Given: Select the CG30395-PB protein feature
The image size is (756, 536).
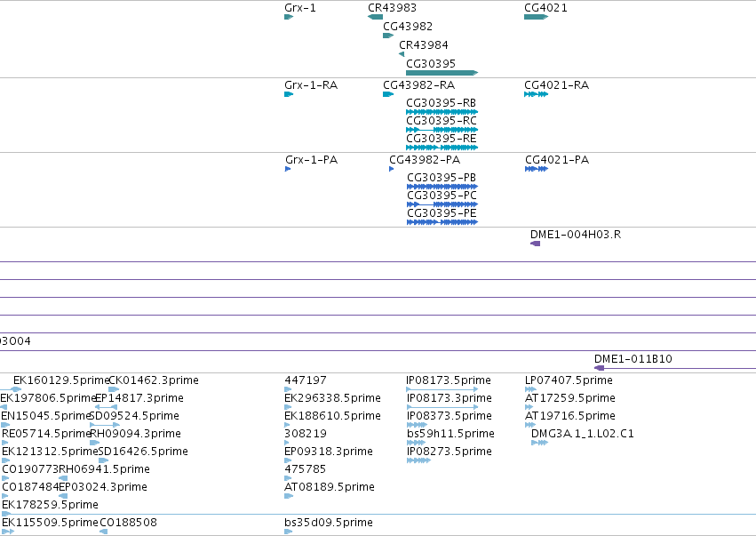Looking at the screenshot, I should point(442,187).
